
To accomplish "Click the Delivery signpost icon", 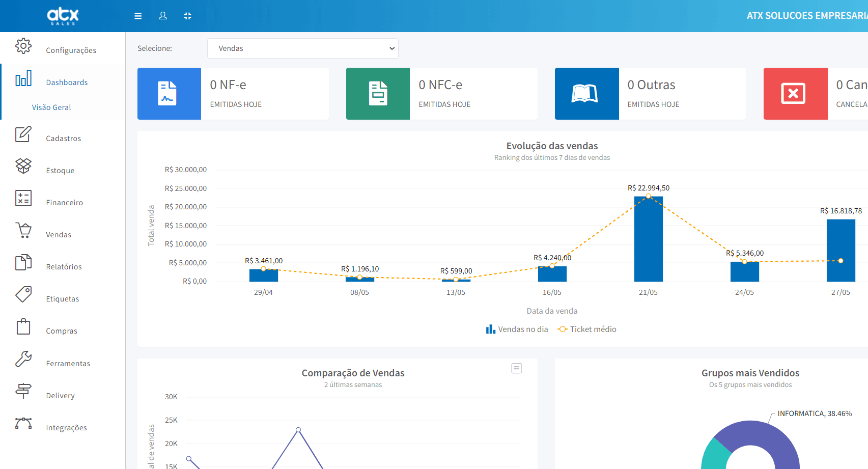I will [23, 391].
